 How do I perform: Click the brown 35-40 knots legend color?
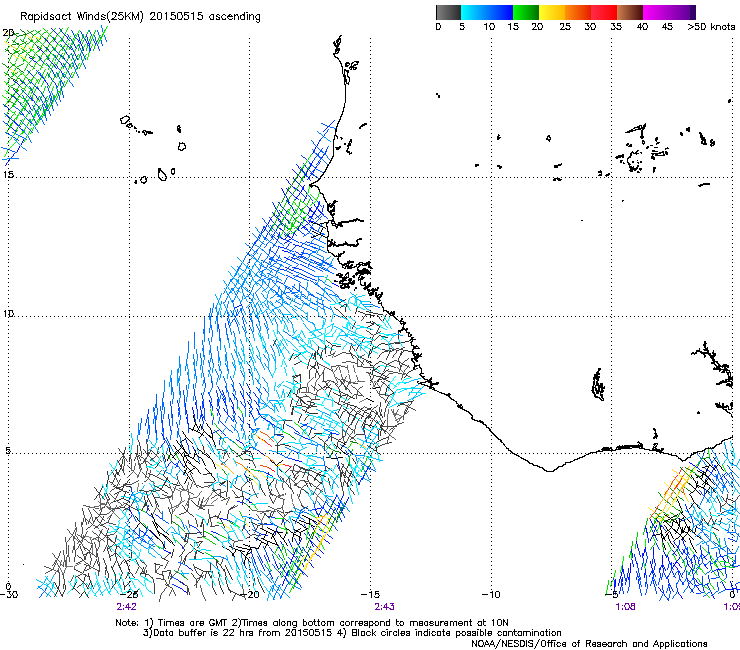tap(629, 12)
